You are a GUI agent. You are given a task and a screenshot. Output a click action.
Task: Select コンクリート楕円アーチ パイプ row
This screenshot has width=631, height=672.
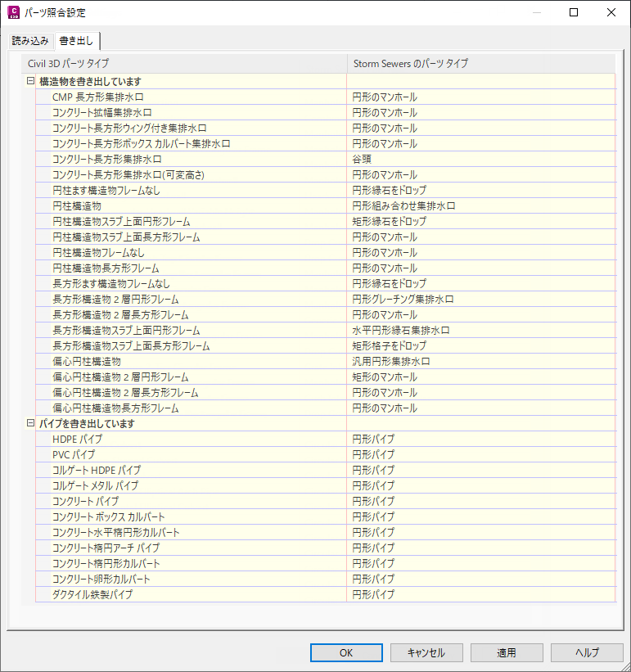point(326,548)
